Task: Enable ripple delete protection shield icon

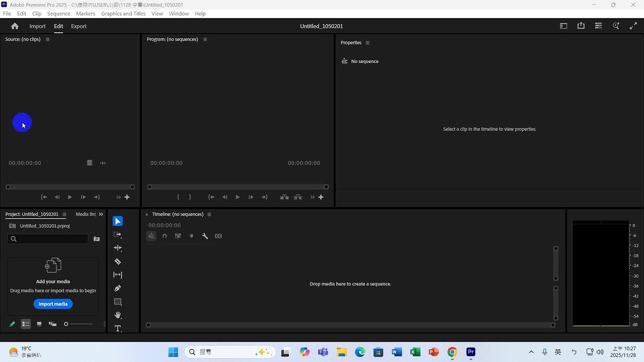Action: click(191, 236)
